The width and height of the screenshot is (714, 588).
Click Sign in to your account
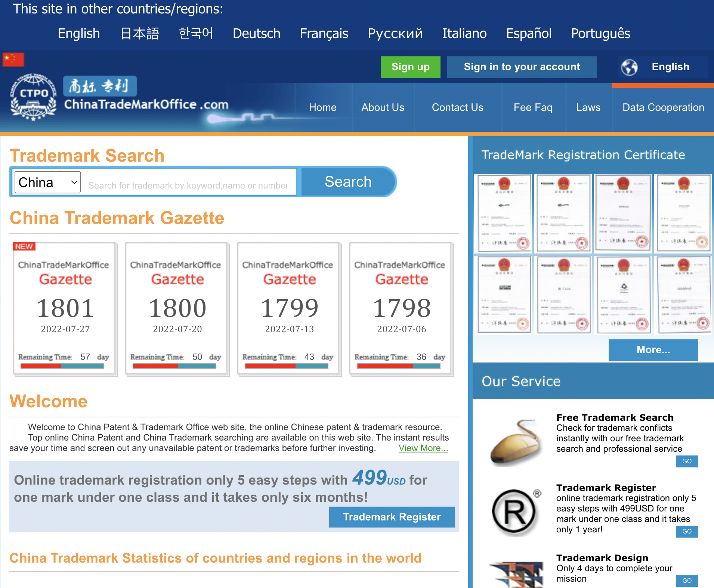click(x=522, y=67)
